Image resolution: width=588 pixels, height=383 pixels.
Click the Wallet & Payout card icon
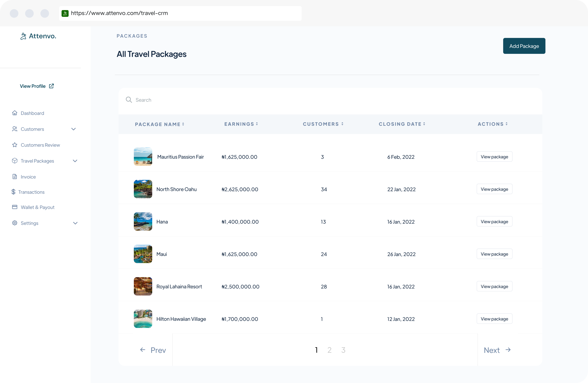click(15, 207)
